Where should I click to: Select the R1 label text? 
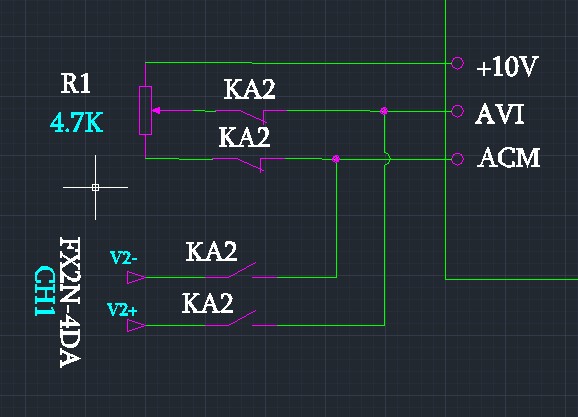tap(76, 83)
